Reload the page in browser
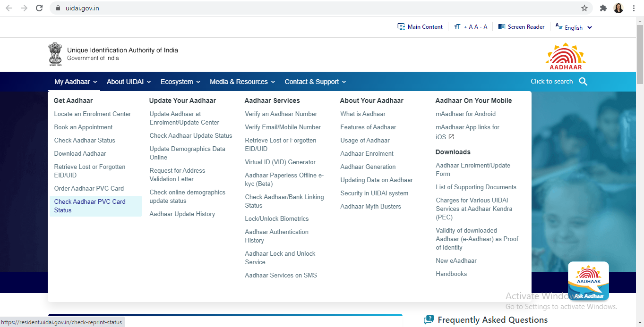Image resolution: width=644 pixels, height=327 pixels. 39,8
